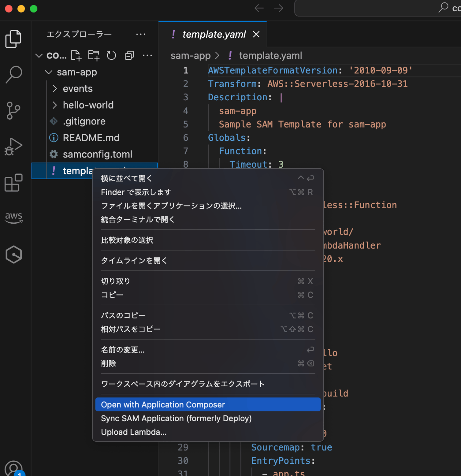Open the Accounts menu icon

pos(14,469)
